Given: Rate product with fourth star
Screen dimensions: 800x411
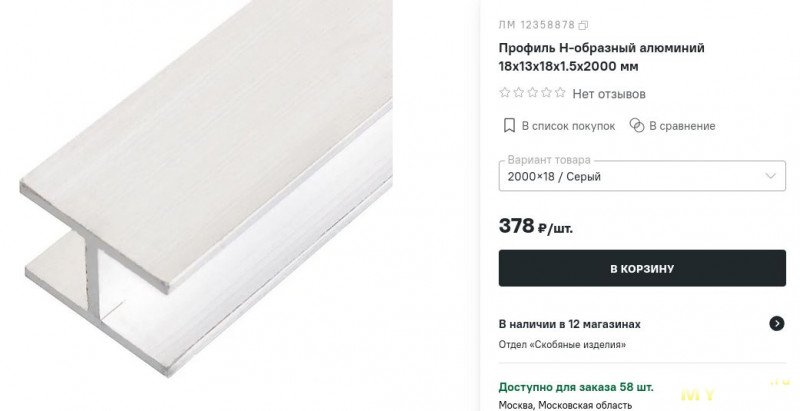Looking at the screenshot, I should pyautogui.click(x=546, y=92).
